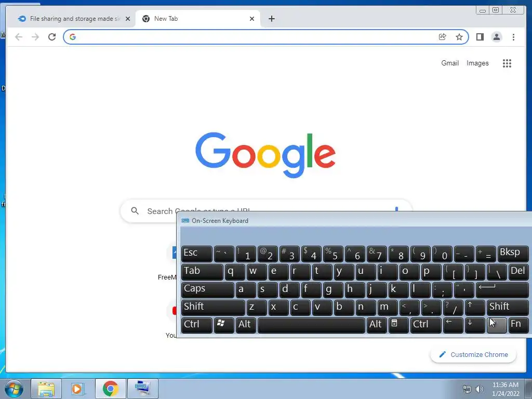532x399 pixels.
Task: Toggle right Shift key on On-Screen Keyboard
Action: pyautogui.click(x=508, y=308)
